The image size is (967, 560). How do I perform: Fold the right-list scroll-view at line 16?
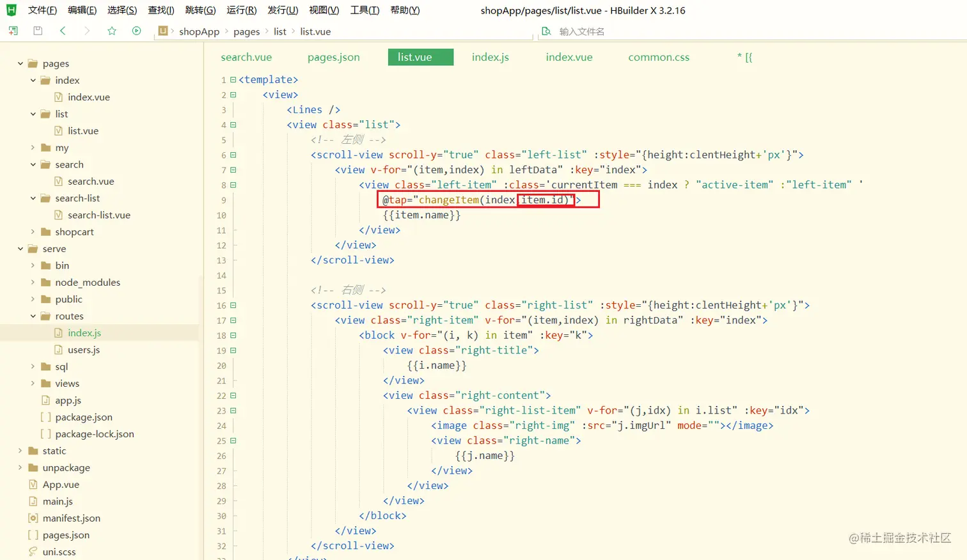point(233,306)
